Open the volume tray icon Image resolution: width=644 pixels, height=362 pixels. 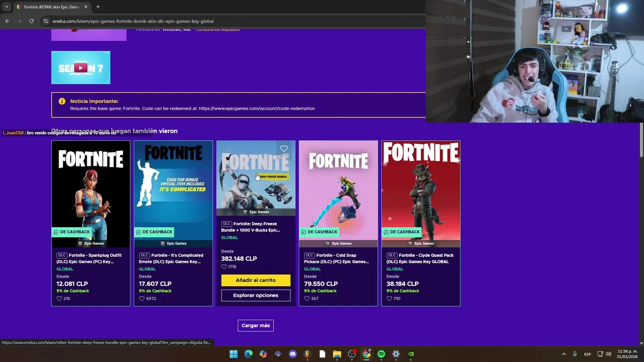coord(608,354)
